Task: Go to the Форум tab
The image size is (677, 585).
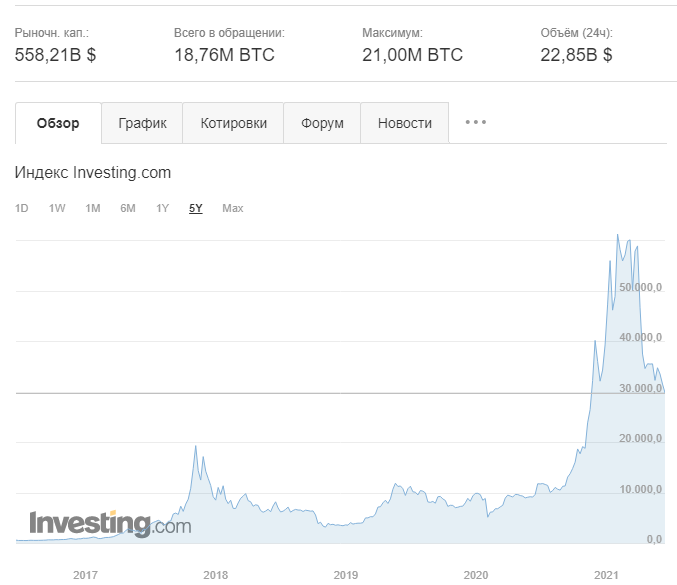Action: [x=322, y=123]
